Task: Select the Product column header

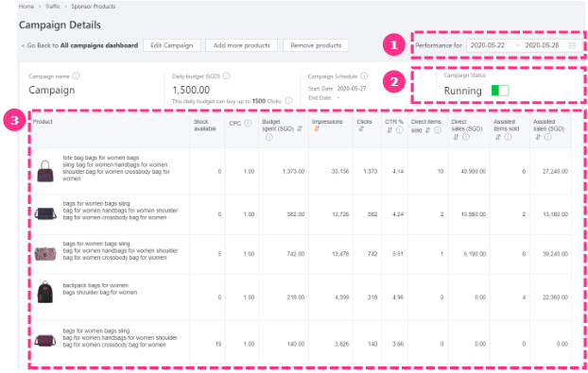Action: [43, 122]
